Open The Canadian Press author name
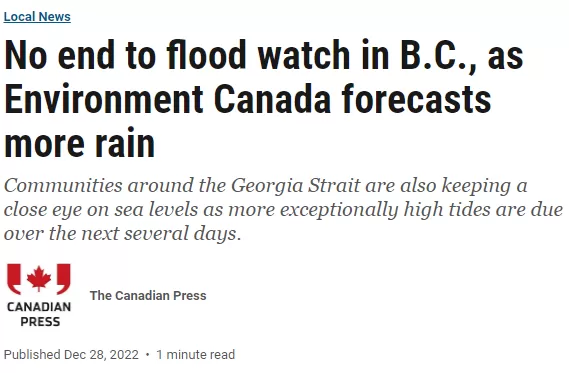Screen dimensions: 569x373 [x=148, y=295]
